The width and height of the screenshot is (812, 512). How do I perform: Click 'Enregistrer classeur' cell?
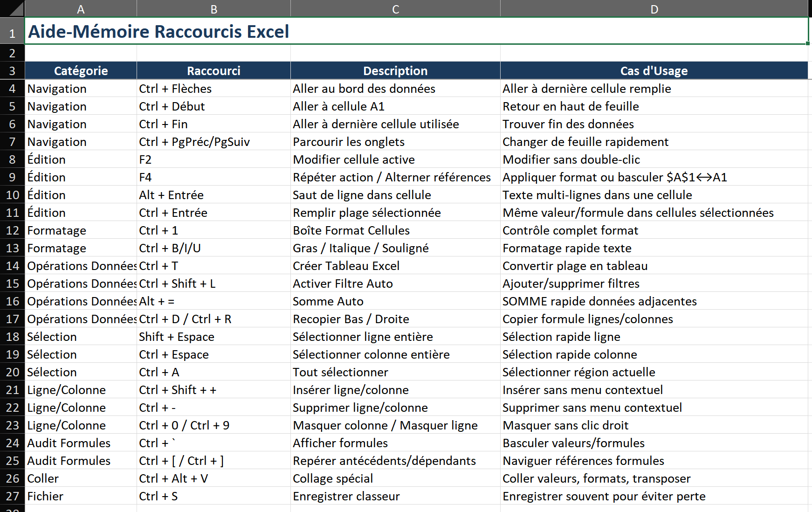(395, 496)
